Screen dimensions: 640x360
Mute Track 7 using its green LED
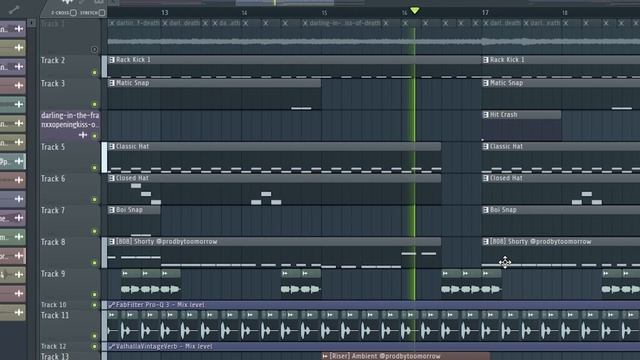94,231
